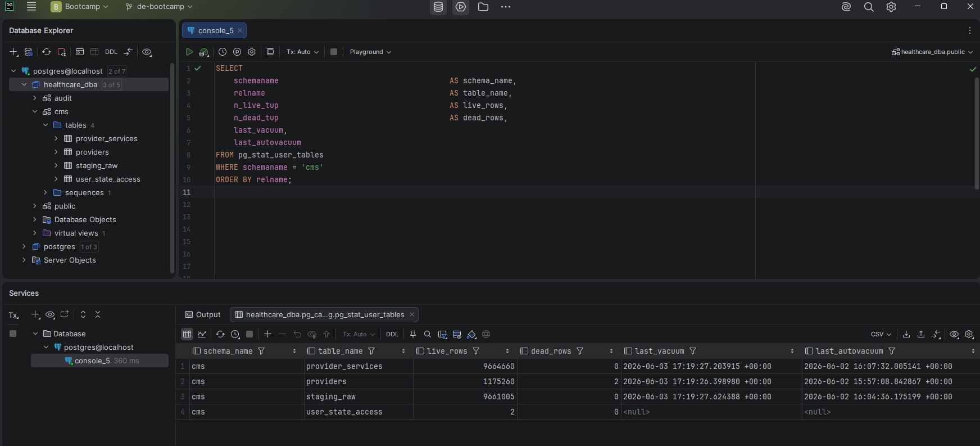Open view options eye in Database Explorer
980x446 pixels.
click(x=147, y=52)
